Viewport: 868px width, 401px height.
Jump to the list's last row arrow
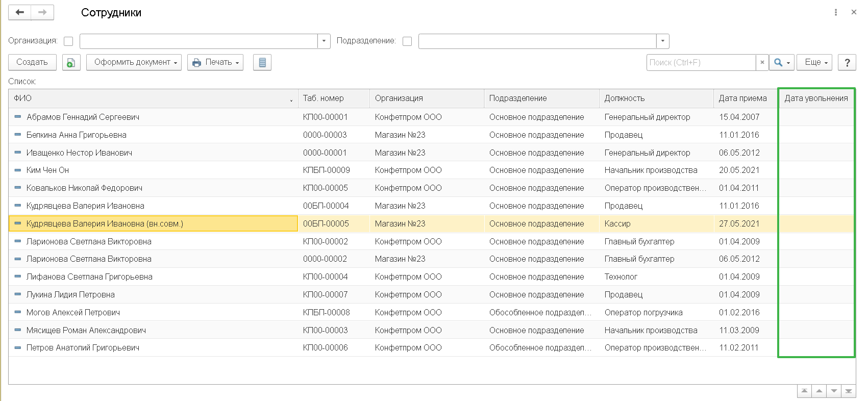(x=849, y=391)
